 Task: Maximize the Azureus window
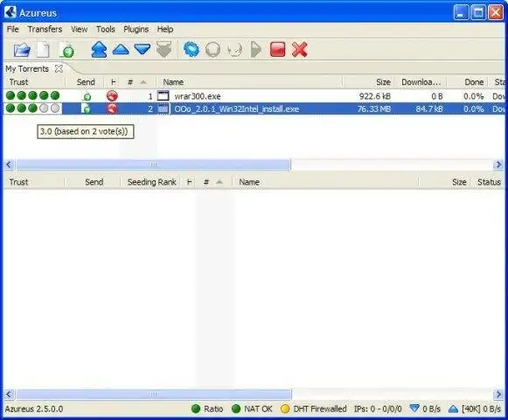pos(478,12)
